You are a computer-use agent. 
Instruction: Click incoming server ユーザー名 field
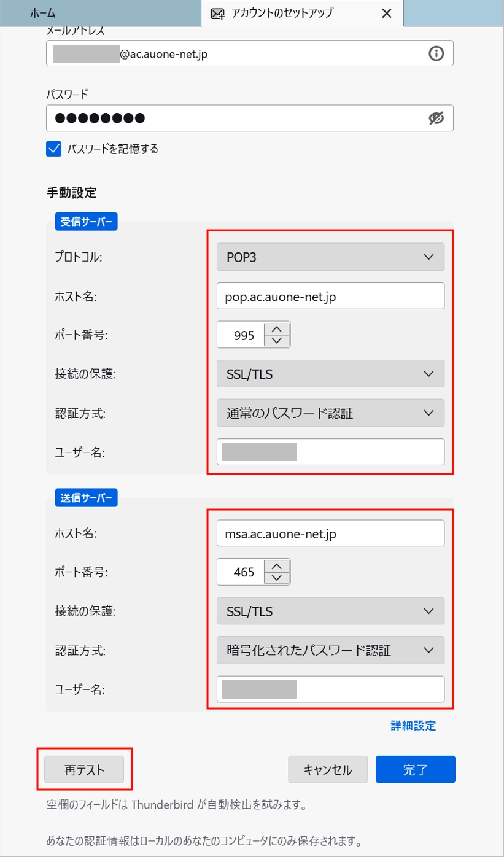pos(330,452)
